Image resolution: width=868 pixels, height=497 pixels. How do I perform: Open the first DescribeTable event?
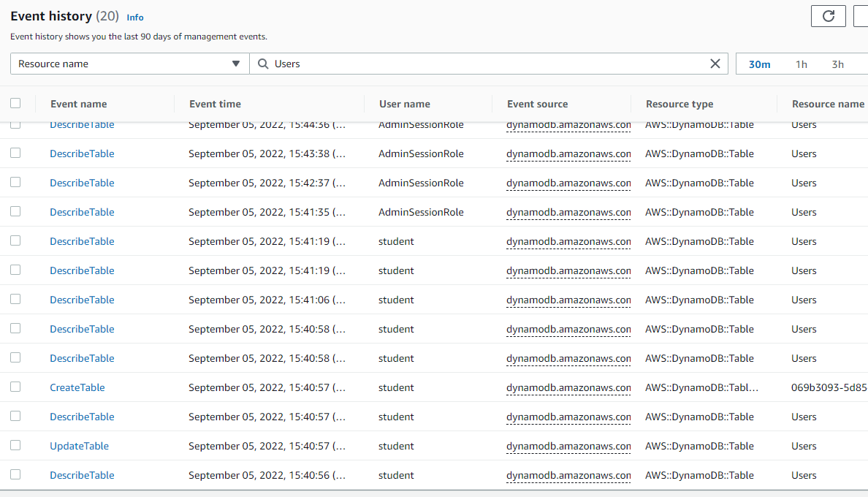[82, 124]
